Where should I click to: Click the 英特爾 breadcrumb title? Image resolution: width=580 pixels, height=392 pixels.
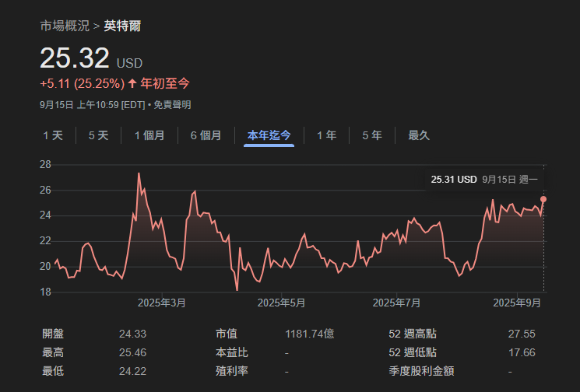[122, 26]
